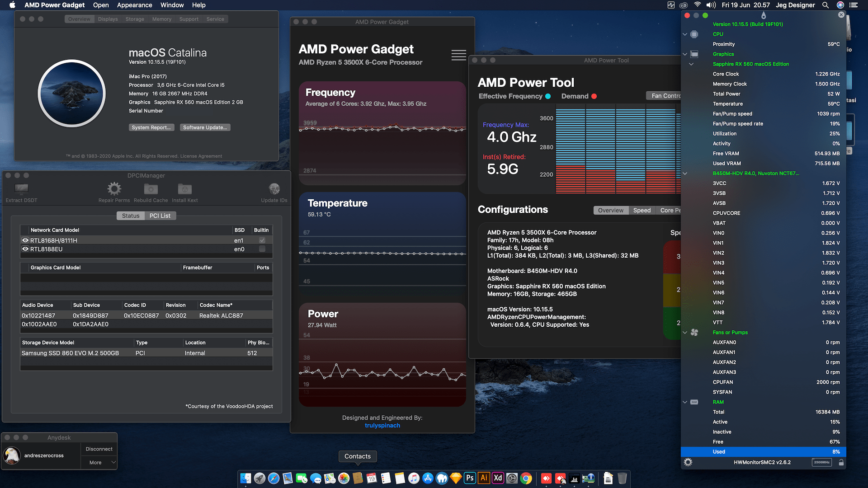
Task: Select the Realtek ALC887 audio device row
Action: (x=146, y=315)
